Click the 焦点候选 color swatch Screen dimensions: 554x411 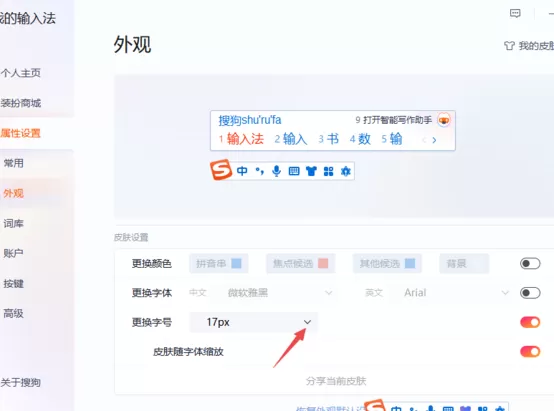(323, 263)
